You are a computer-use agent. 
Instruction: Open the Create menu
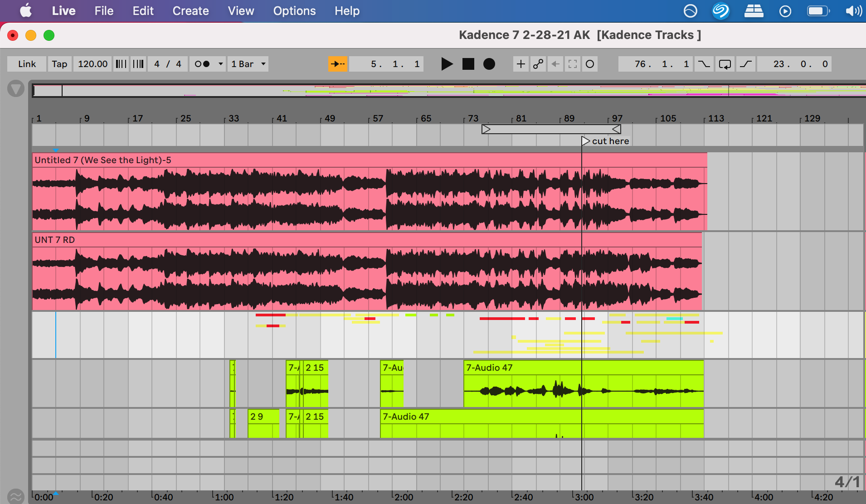click(x=190, y=10)
